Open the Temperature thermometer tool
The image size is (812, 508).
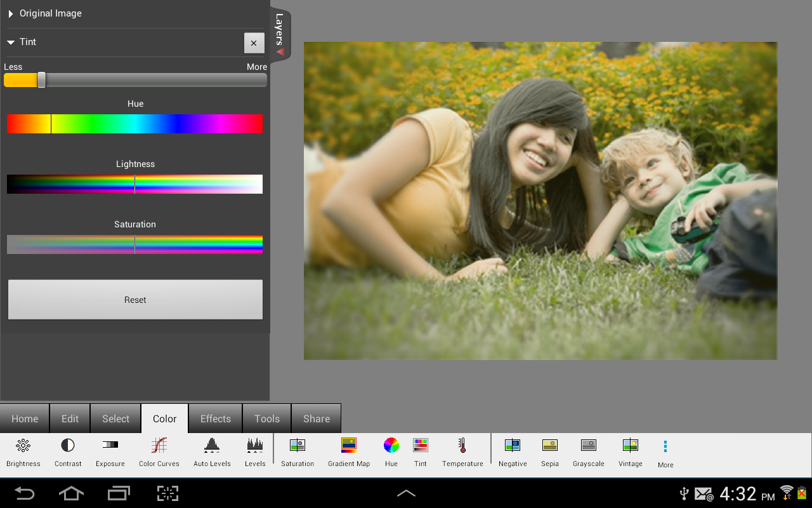point(462,451)
